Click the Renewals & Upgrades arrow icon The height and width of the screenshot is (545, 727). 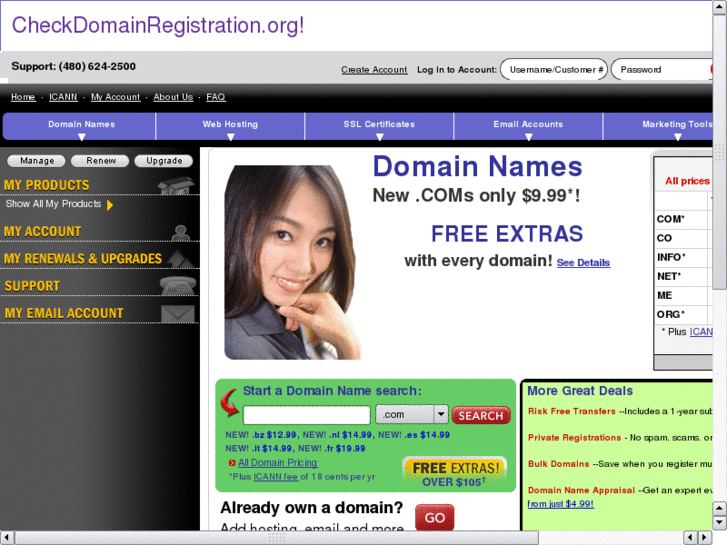pos(181,259)
